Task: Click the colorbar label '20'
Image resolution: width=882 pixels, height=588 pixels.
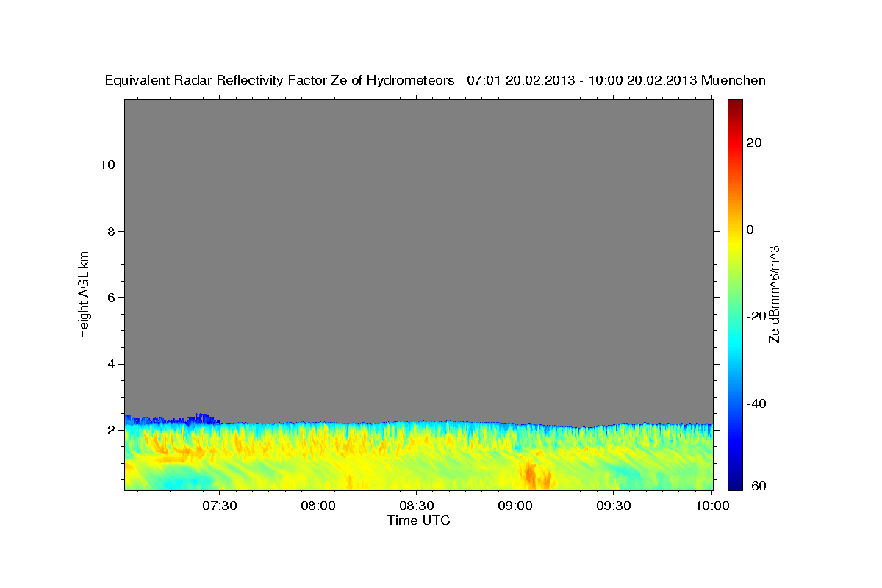Action: click(x=753, y=143)
